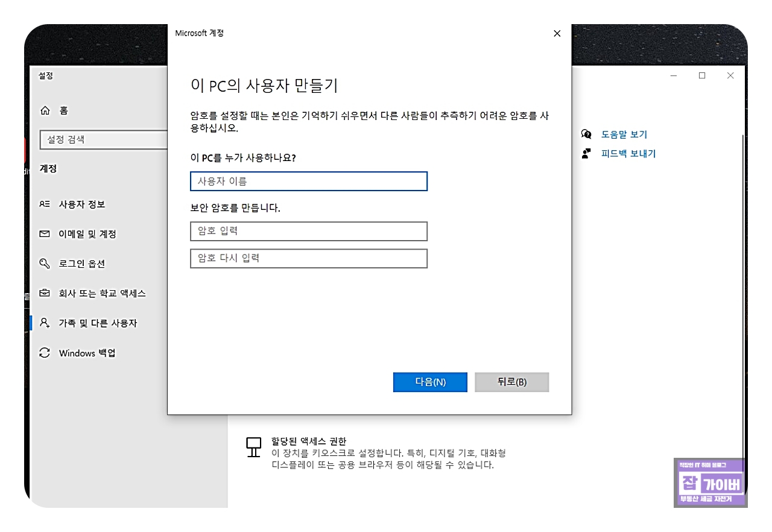Click the 이 PC의 사용자 만들기 heading
This screenshot has width=772, height=532.
264,86
